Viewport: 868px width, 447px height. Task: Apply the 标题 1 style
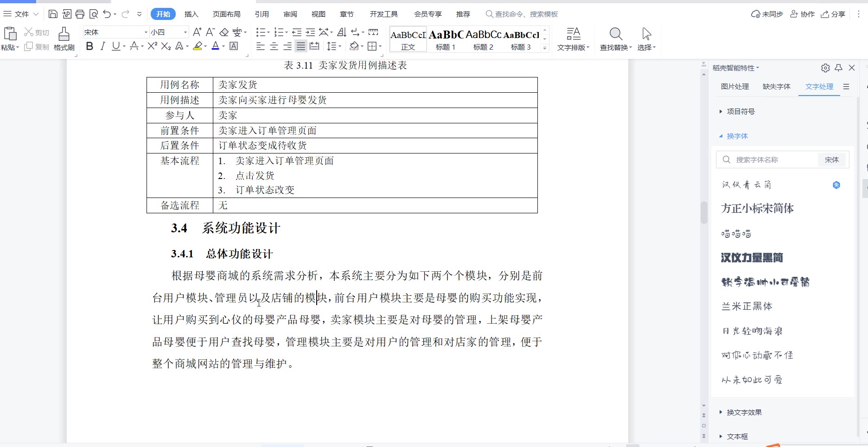tap(446, 39)
